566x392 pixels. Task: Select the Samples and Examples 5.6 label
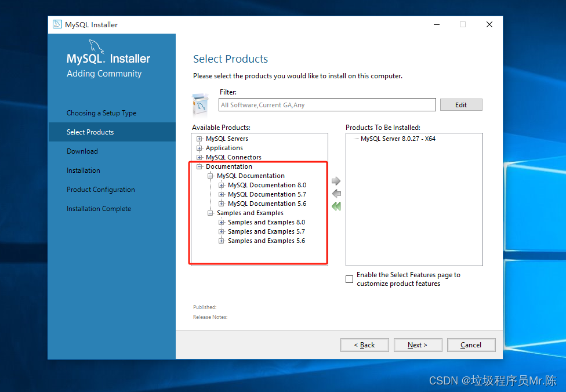pyautogui.click(x=266, y=241)
